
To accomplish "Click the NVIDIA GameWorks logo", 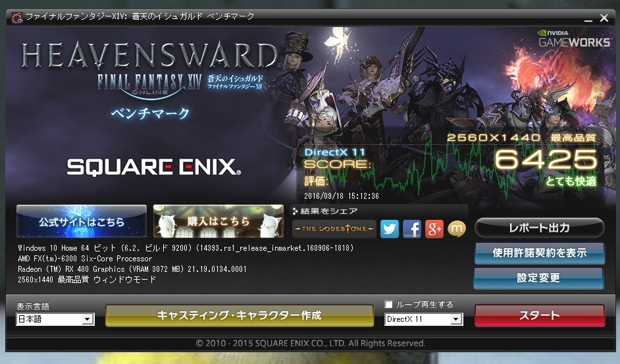I will point(574,39).
